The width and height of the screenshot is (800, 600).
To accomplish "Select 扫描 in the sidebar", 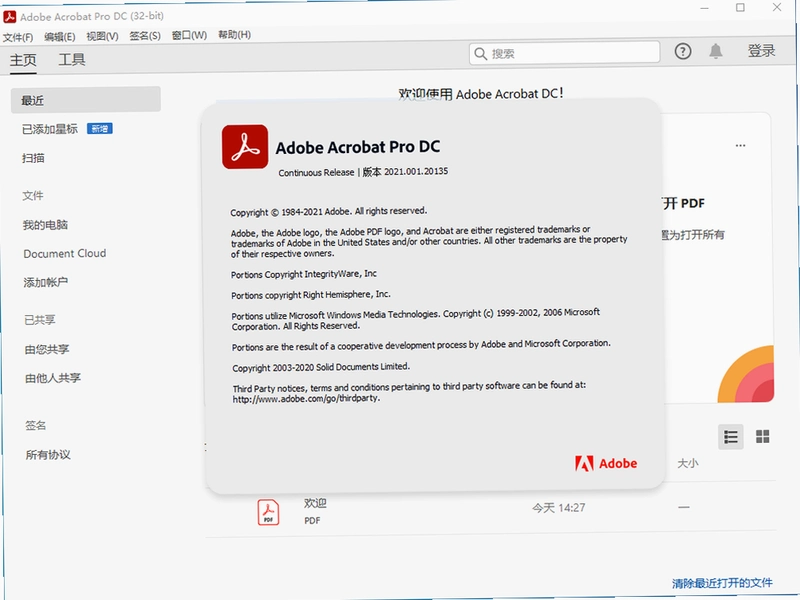I will point(33,158).
